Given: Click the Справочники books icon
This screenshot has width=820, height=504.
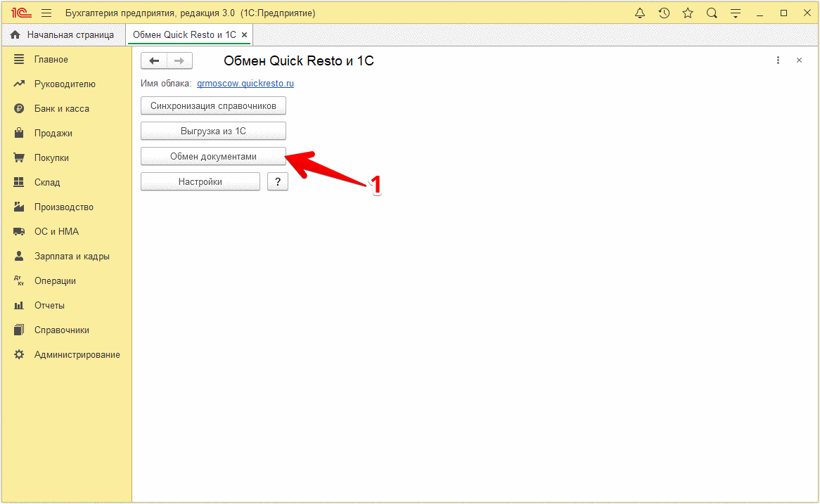Looking at the screenshot, I should pyautogui.click(x=19, y=330).
